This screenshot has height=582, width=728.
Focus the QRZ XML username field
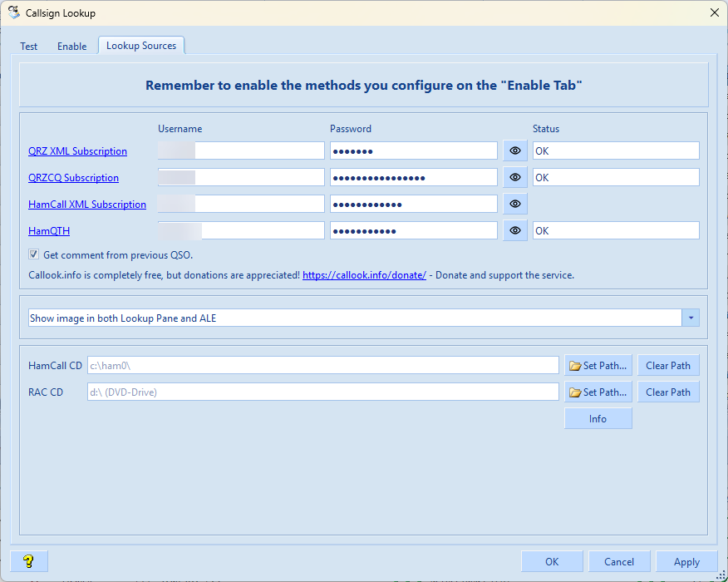(x=241, y=151)
